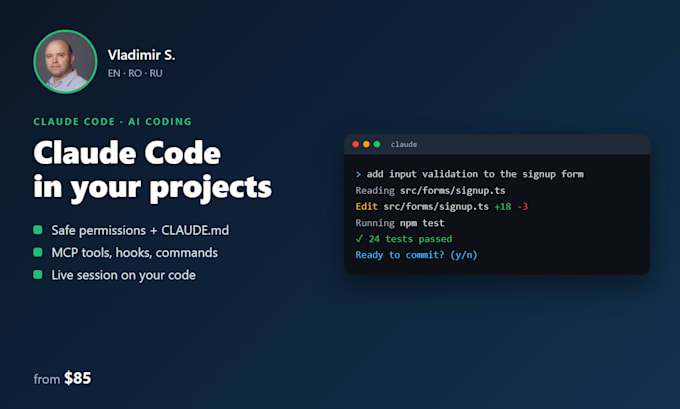
Task: Click yellow minimize dot of claude terminal
Action: pos(366,144)
